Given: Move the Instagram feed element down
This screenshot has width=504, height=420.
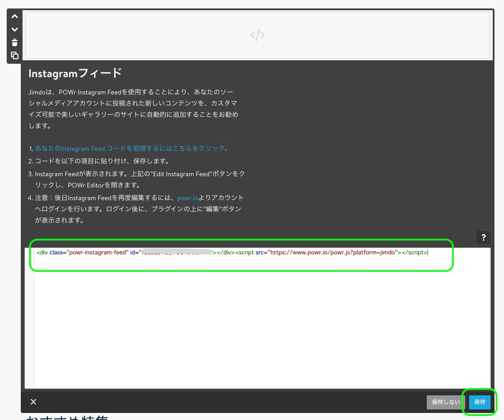Looking at the screenshot, I should pyautogui.click(x=14, y=29).
